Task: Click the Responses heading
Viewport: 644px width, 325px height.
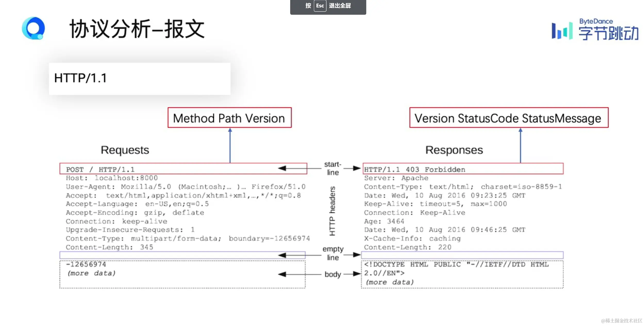Action: [454, 150]
